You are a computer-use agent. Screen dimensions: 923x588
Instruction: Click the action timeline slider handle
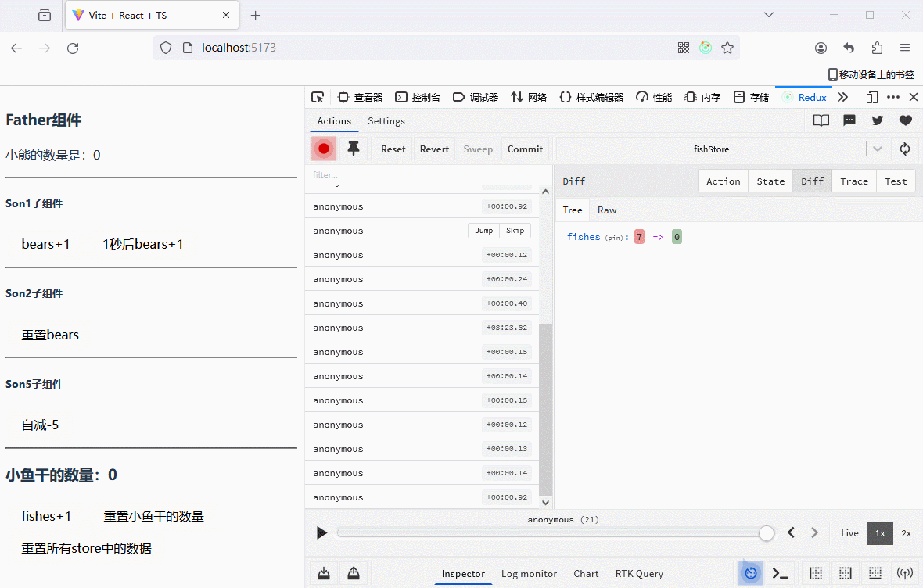(767, 532)
